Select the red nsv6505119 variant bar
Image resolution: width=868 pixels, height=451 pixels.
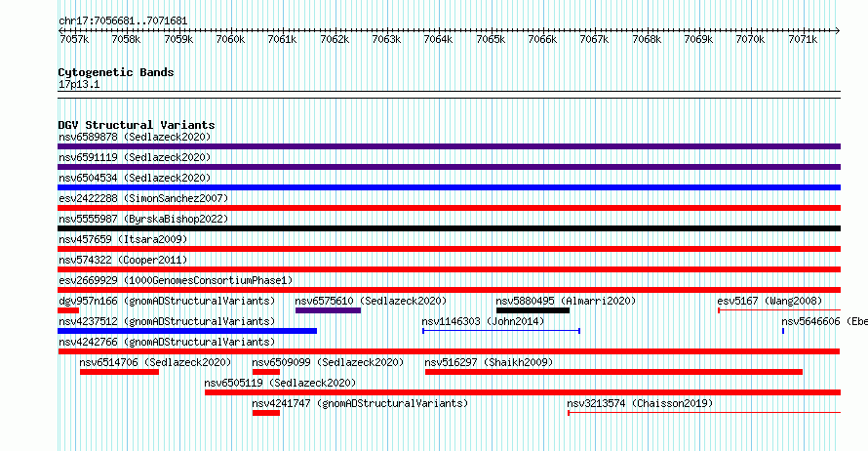point(523,392)
